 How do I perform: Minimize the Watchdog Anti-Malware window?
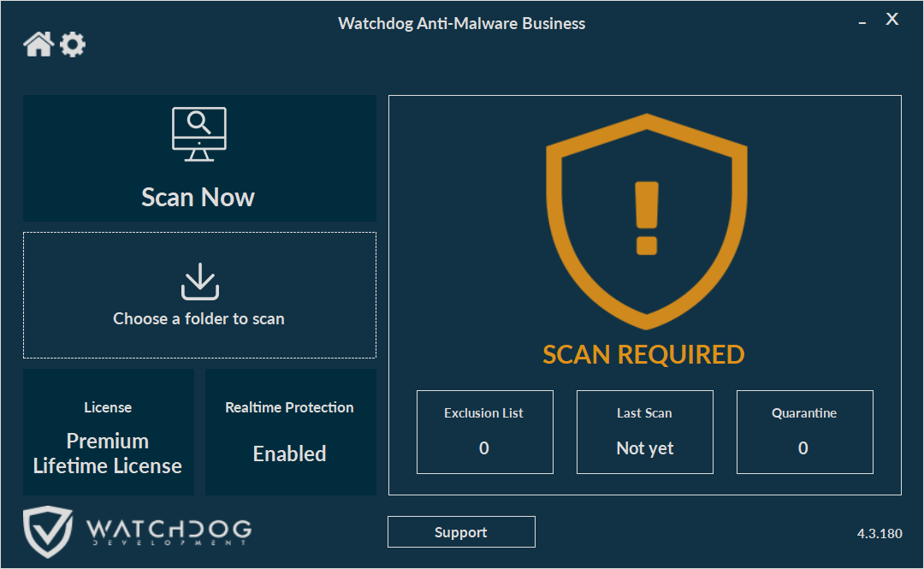pos(862,22)
